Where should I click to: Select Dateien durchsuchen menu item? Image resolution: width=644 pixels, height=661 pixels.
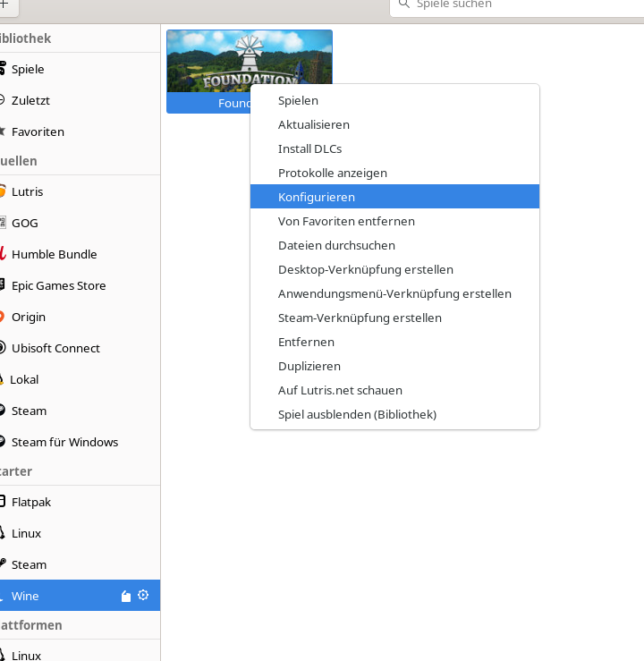(394, 245)
